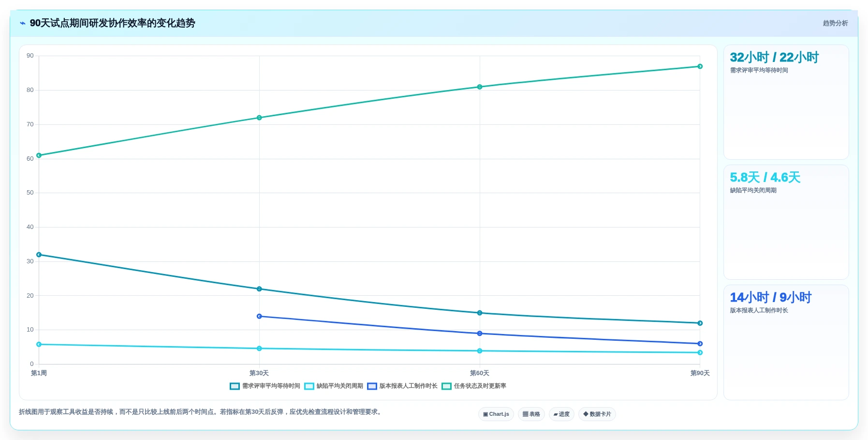Click the 缺陷平均关闭周期 card caption
868x440 pixels.
point(753,191)
